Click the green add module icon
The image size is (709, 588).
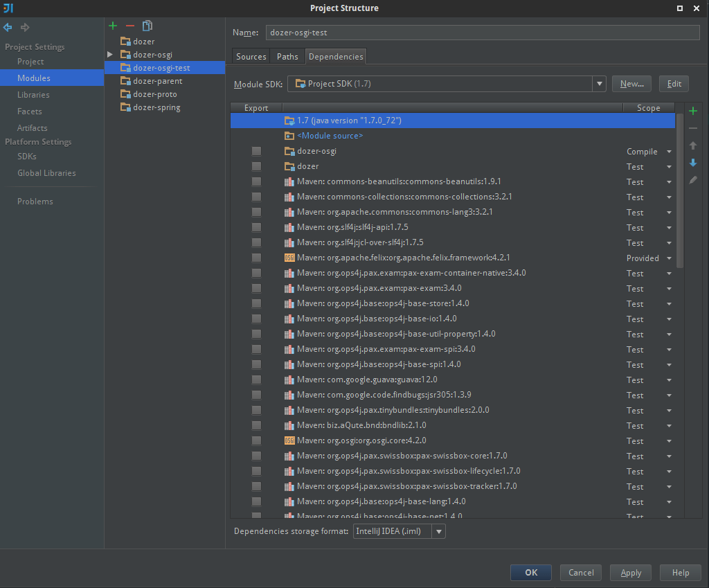pos(113,26)
